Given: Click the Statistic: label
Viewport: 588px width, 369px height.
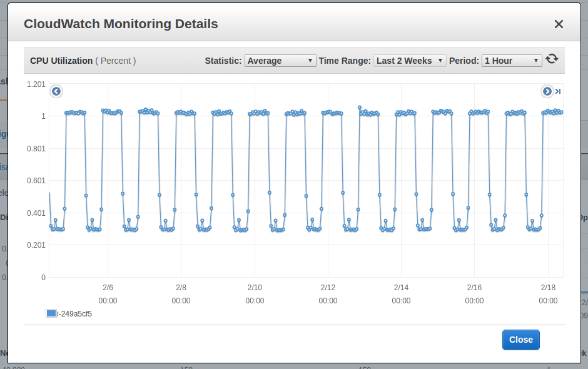Looking at the screenshot, I should click(223, 61).
